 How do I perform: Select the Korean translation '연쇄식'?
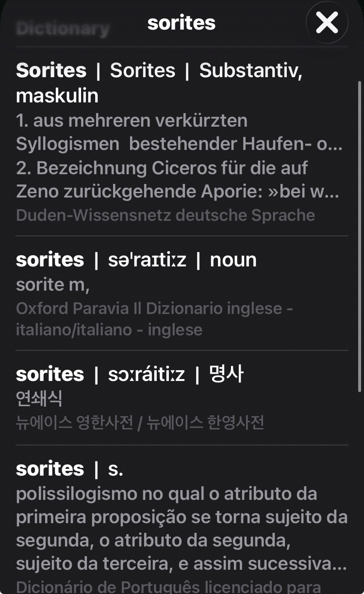(39, 399)
